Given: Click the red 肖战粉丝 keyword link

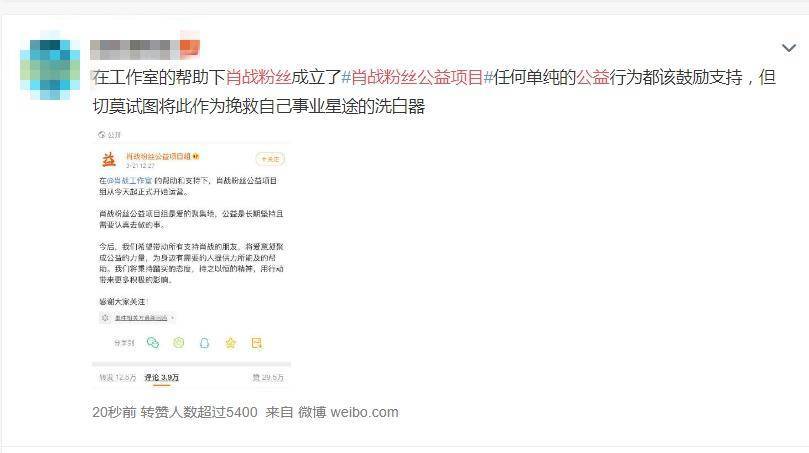Looking at the screenshot, I should coord(258,77).
